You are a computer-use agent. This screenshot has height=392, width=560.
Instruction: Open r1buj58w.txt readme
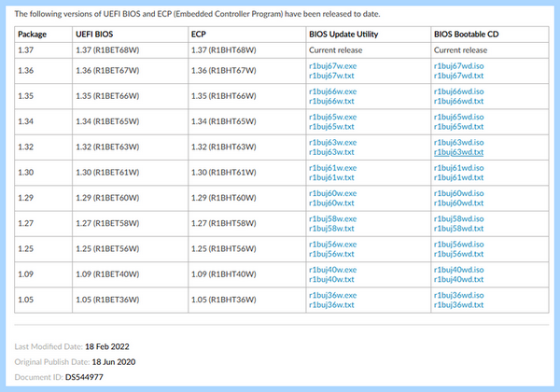click(x=331, y=229)
